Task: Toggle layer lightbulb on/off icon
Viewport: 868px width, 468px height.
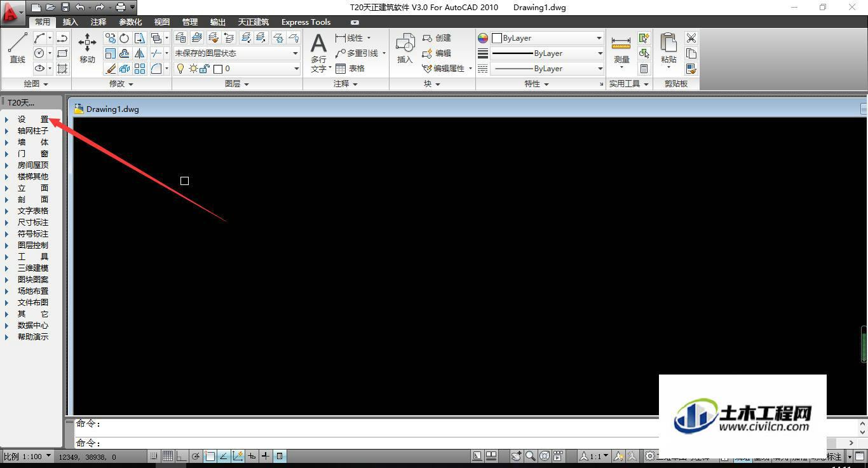Action: (x=180, y=69)
